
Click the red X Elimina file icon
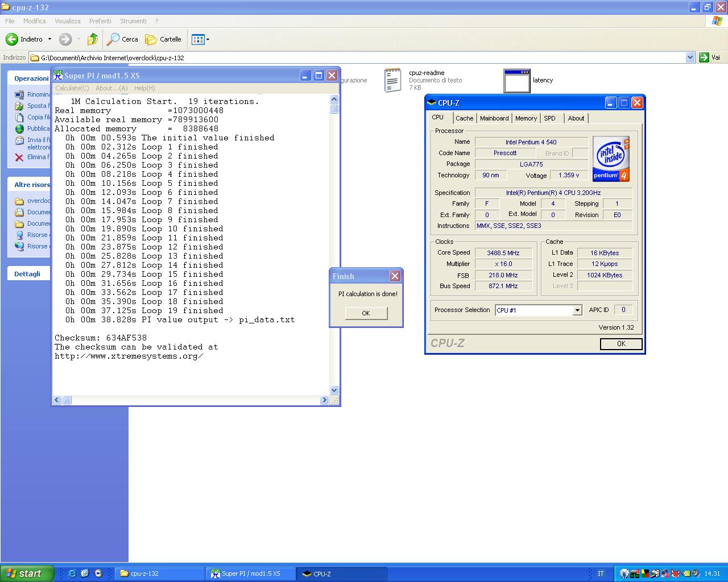[x=19, y=157]
